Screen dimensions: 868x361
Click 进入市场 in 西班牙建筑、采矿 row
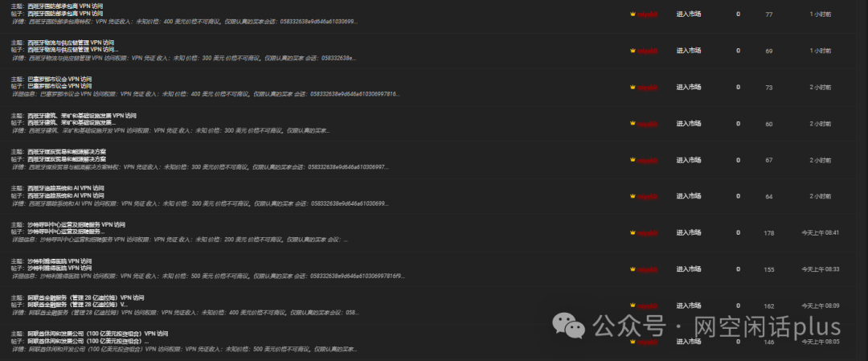689,124
